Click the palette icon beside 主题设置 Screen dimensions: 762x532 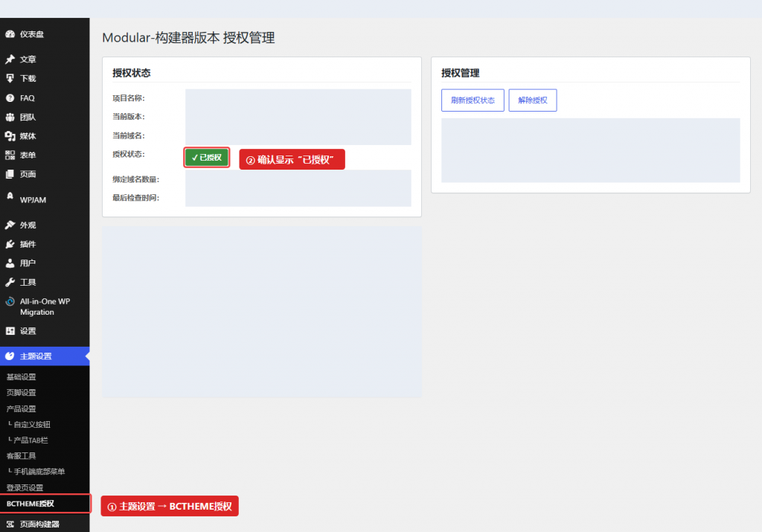[x=10, y=356]
